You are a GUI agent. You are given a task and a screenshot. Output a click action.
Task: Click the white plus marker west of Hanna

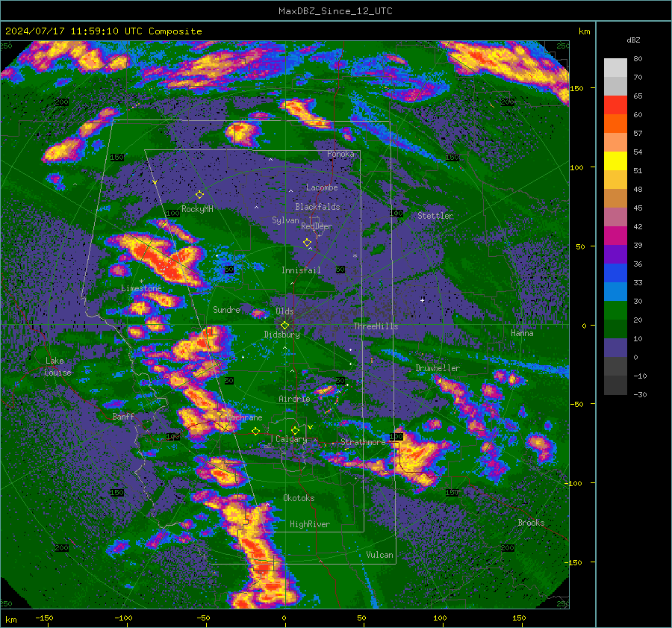click(x=422, y=300)
